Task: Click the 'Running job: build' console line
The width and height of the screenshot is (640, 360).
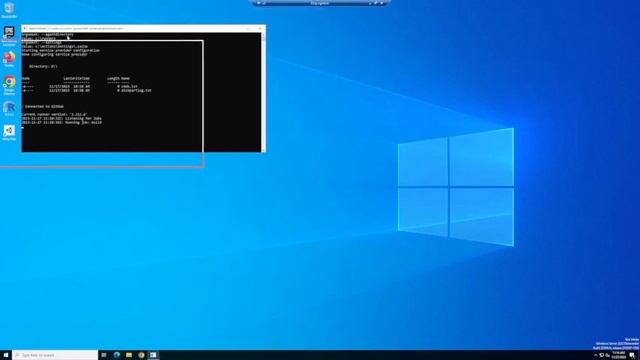Action: [x=62, y=122]
